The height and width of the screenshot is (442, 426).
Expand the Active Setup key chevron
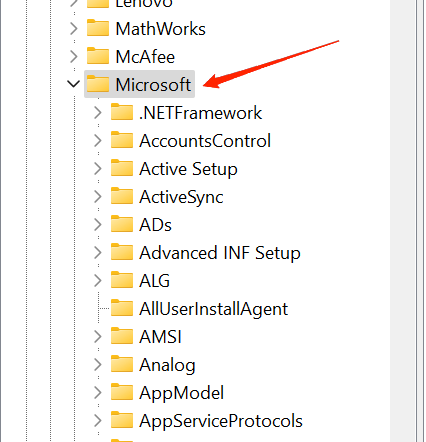(x=98, y=169)
